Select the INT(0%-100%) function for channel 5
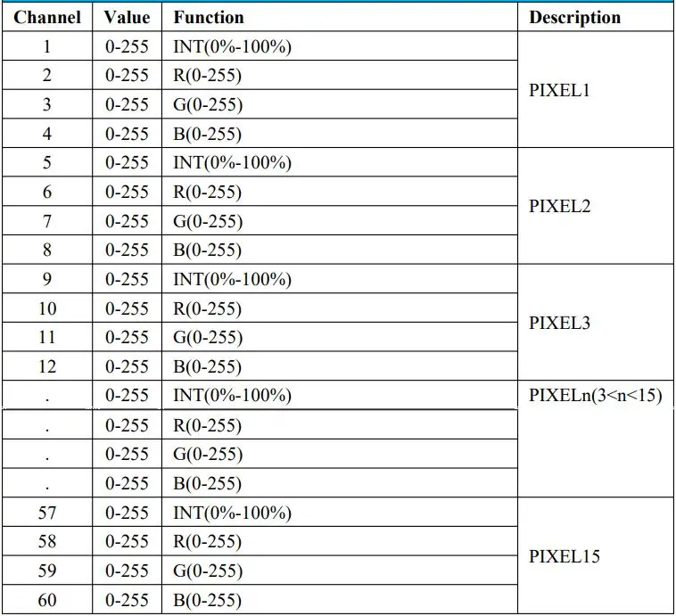The image size is (676, 616). (x=232, y=162)
